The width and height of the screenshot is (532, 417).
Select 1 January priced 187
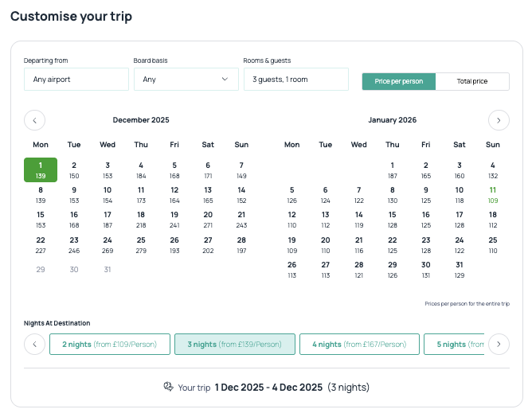coord(392,170)
